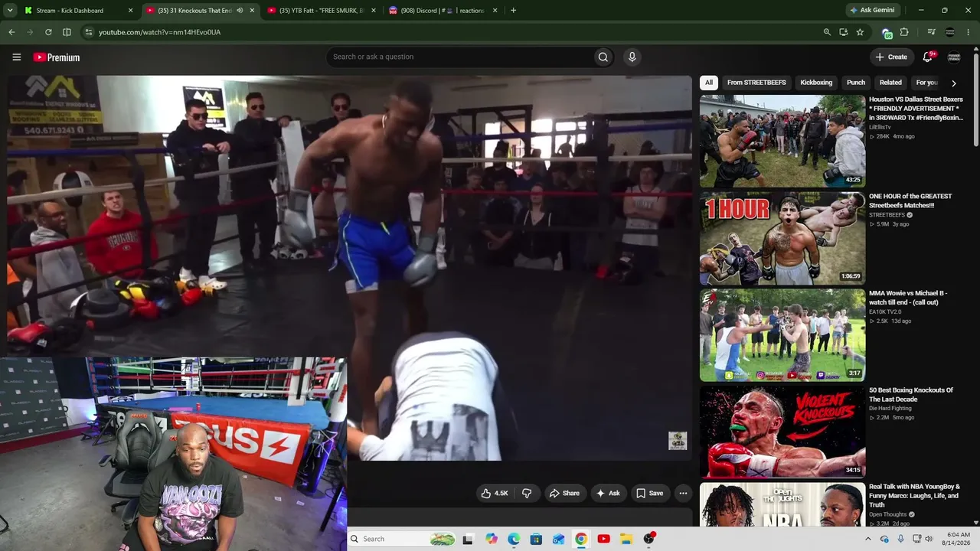This screenshot has height=551, width=980.
Task: Go to YouTube Premium home logo
Action: pyautogui.click(x=56, y=57)
